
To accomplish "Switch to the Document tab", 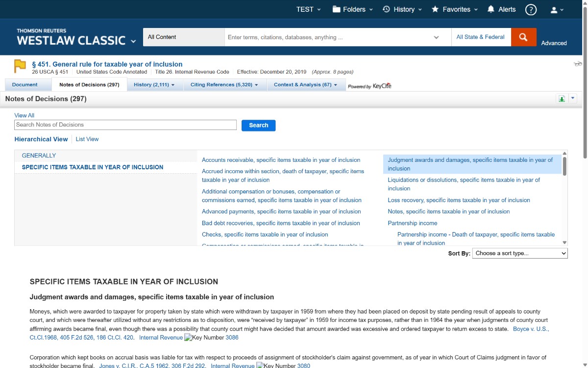I will click(25, 85).
